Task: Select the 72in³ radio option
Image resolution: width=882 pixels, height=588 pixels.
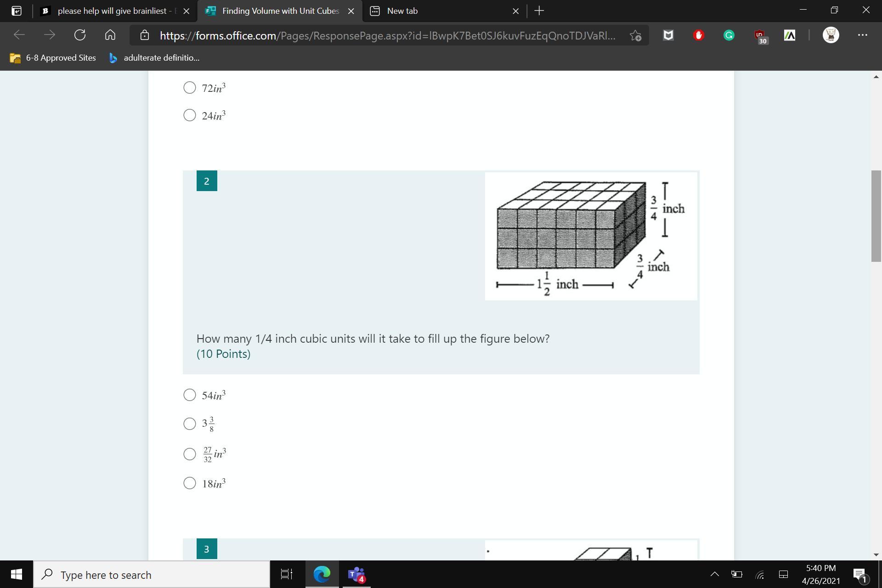Action: tap(190, 88)
